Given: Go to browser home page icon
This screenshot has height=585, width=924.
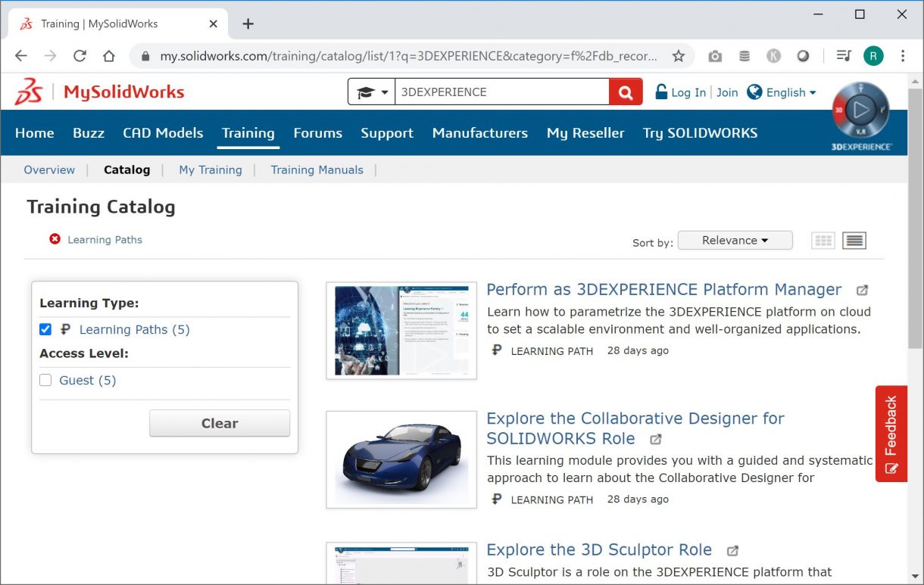Looking at the screenshot, I should pyautogui.click(x=109, y=56).
